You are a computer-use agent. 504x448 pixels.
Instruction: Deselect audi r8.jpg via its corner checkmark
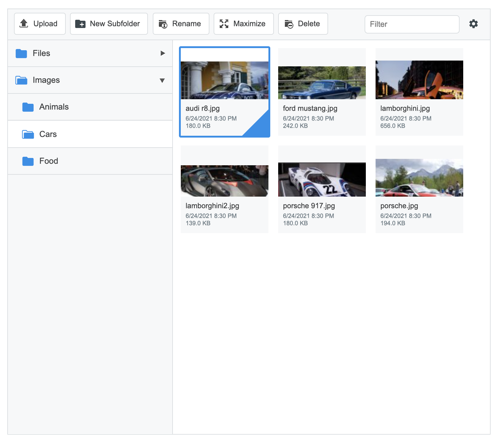pos(260,128)
